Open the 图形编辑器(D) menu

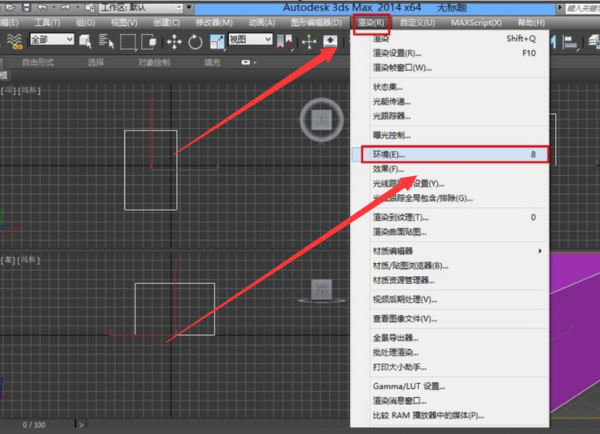pos(316,23)
